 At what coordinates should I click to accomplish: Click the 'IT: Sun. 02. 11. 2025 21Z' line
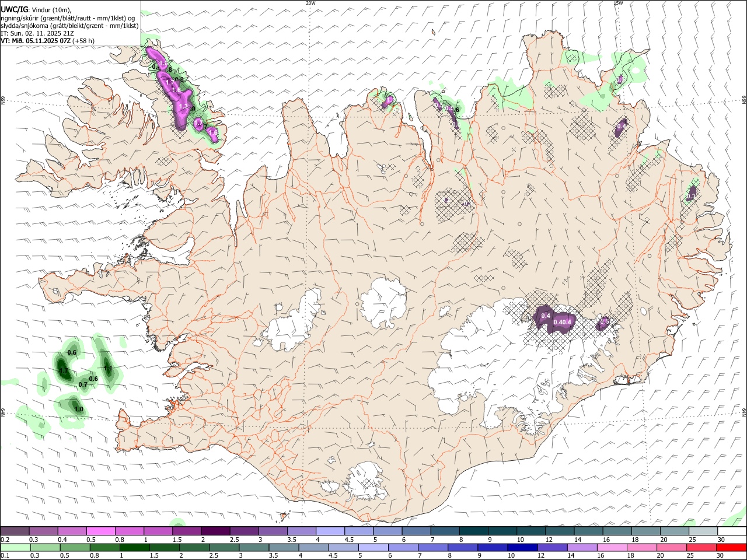tap(37, 33)
